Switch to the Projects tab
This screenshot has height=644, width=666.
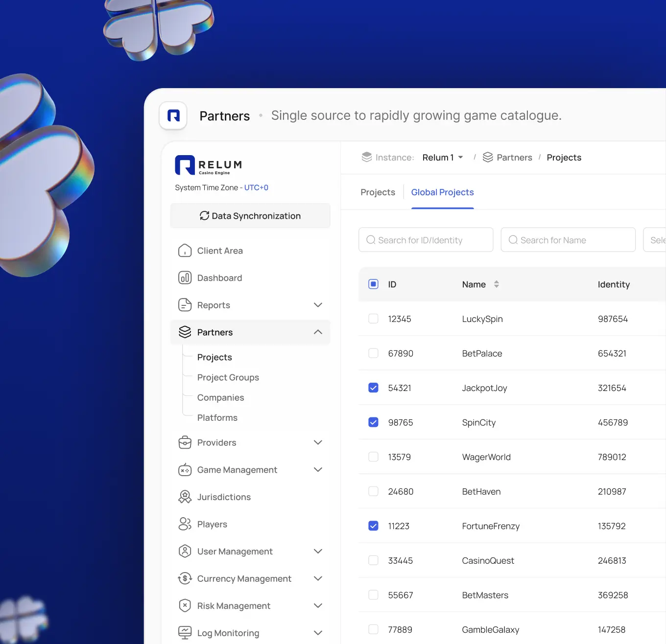point(378,192)
